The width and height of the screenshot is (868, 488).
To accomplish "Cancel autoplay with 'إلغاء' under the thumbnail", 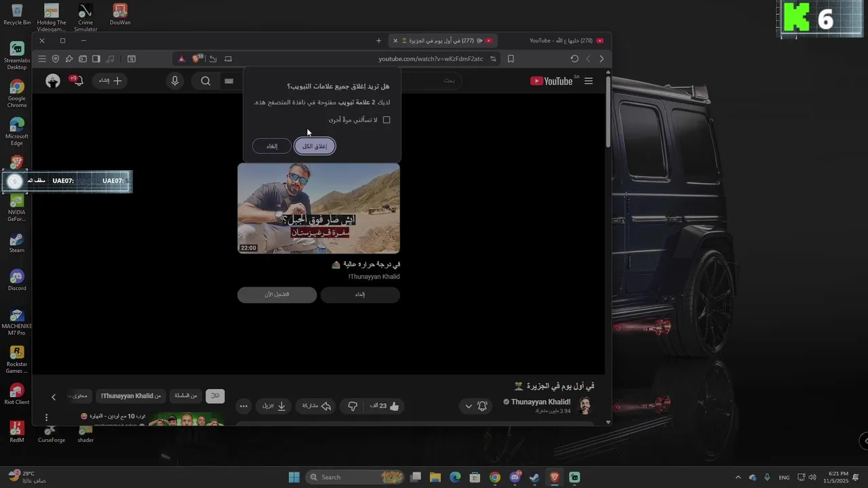I will (x=360, y=295).
